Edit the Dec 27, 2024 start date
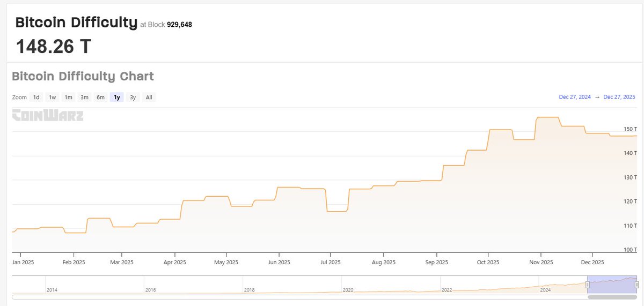The width and height of the screenshot is (644, 306). (575, 97)
